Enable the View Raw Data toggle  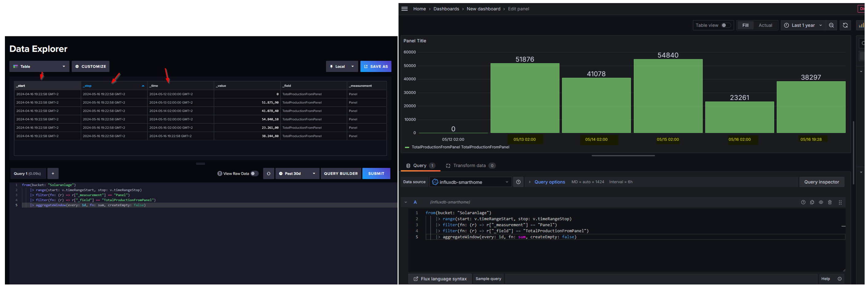pyautogui.click(x=254, y=174)
